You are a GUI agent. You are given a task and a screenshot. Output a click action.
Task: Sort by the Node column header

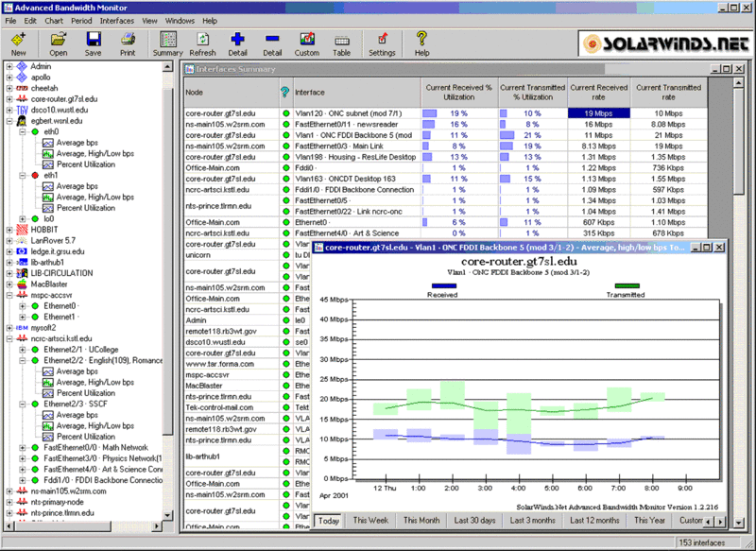pos(232,92)
